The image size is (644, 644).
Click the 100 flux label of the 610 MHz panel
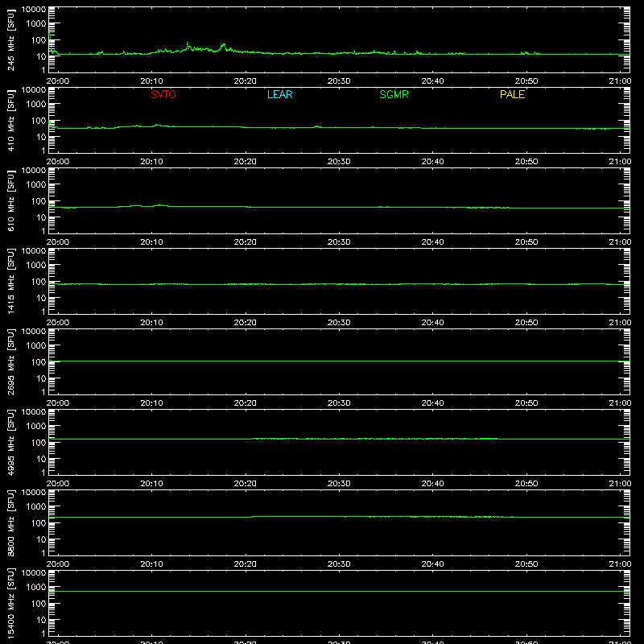(x=39, y=201)
